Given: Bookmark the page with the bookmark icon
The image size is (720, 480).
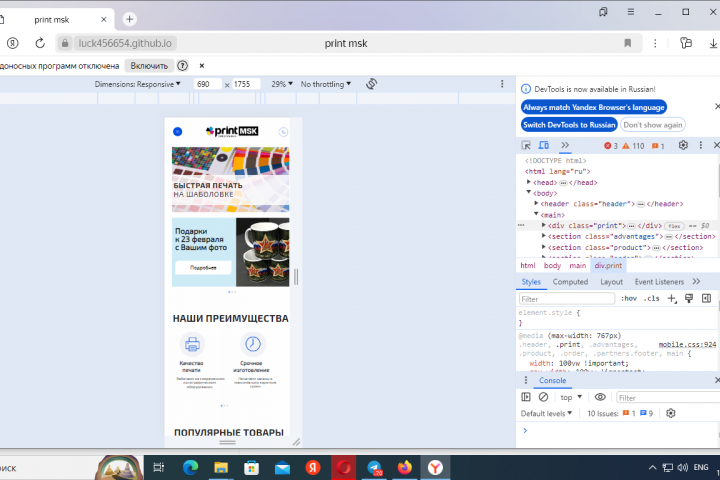Looking at the screenshot, I should coord(627,43).
